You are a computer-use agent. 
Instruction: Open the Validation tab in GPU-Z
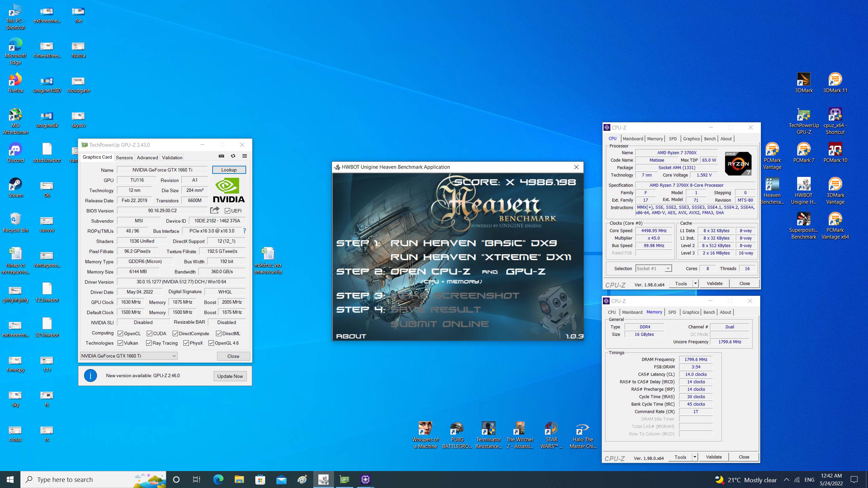pyautogui.click(x=172, y=158)
